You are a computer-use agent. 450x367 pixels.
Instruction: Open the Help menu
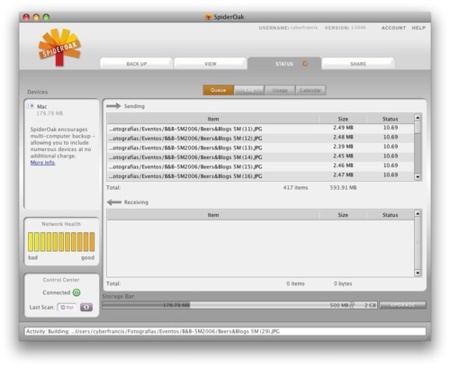tap(418, 28)
